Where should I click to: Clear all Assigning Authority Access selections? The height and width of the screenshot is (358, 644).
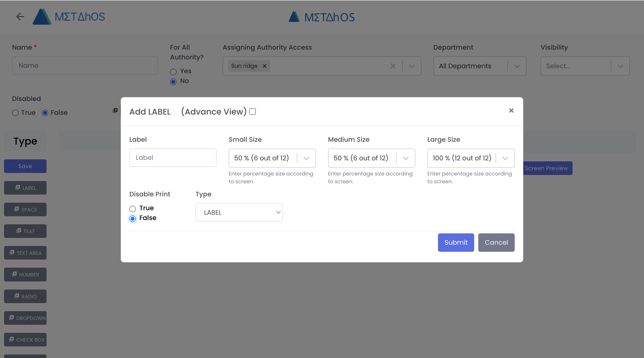(393, 66)
